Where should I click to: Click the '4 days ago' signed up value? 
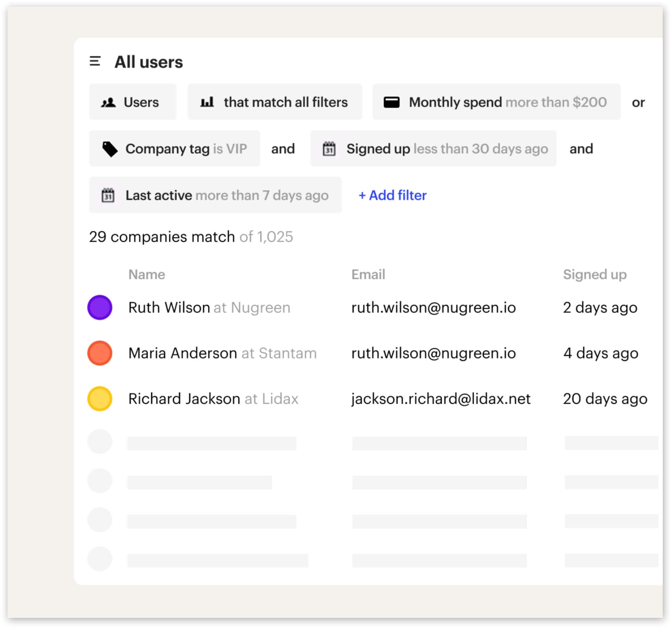601,353
